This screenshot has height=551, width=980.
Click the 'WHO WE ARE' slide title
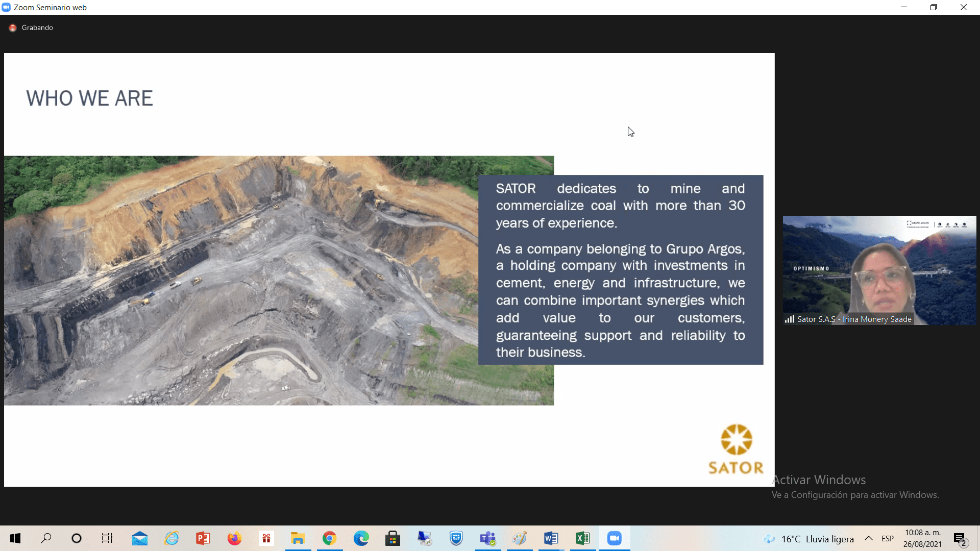[89, 98]
